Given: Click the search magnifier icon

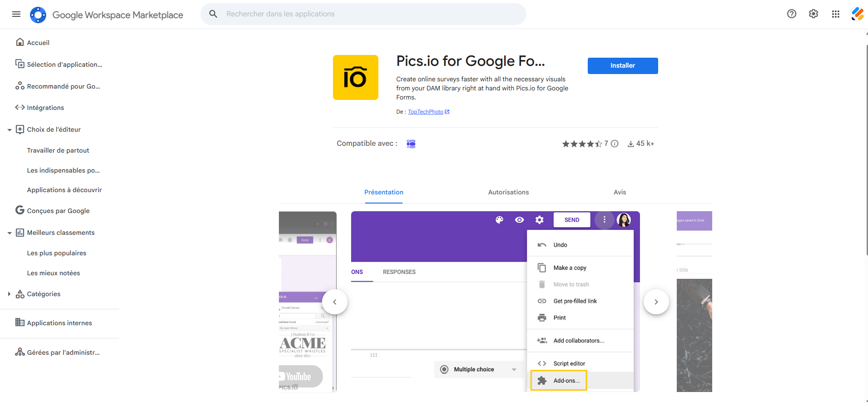Looking at the screenshot, I should click(x=213, y=14).
